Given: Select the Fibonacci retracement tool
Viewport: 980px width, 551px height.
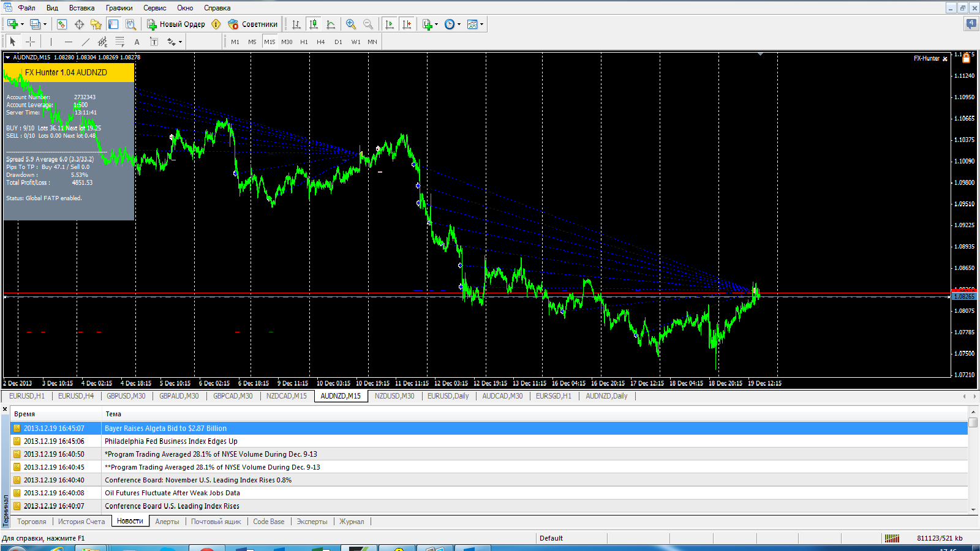Looking at the screenshot, I should click(x=119, y=42).
